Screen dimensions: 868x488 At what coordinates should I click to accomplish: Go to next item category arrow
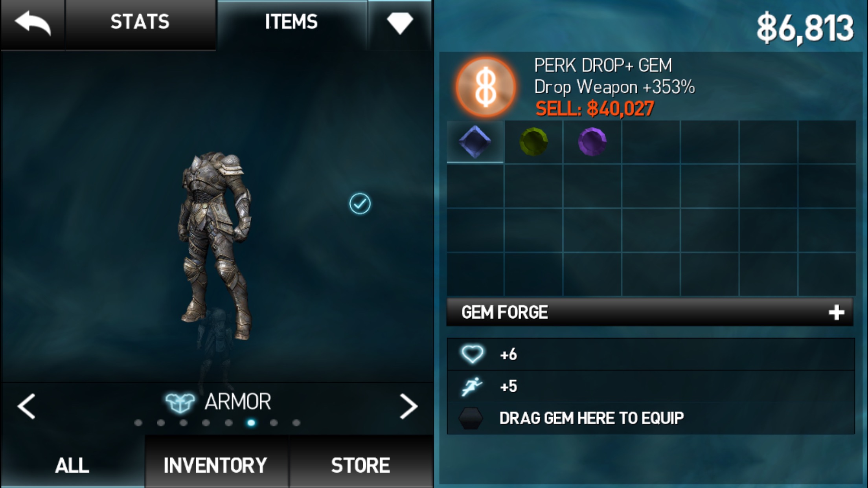tap(408, 406)
